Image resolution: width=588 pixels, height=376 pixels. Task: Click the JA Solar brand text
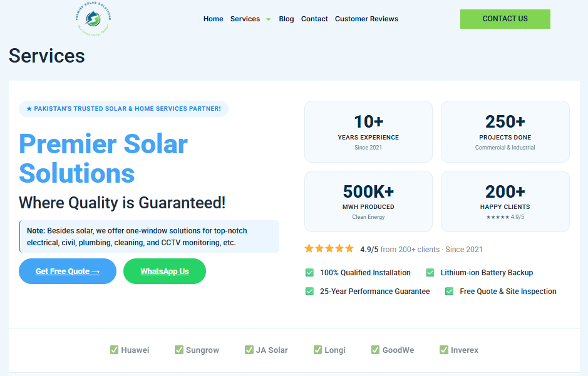[272, 350]
